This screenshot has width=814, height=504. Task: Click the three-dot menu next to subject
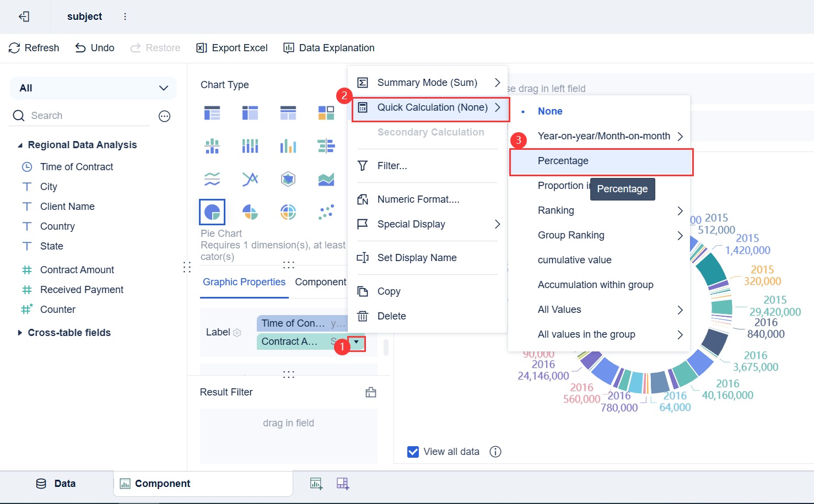click(125, 17)
